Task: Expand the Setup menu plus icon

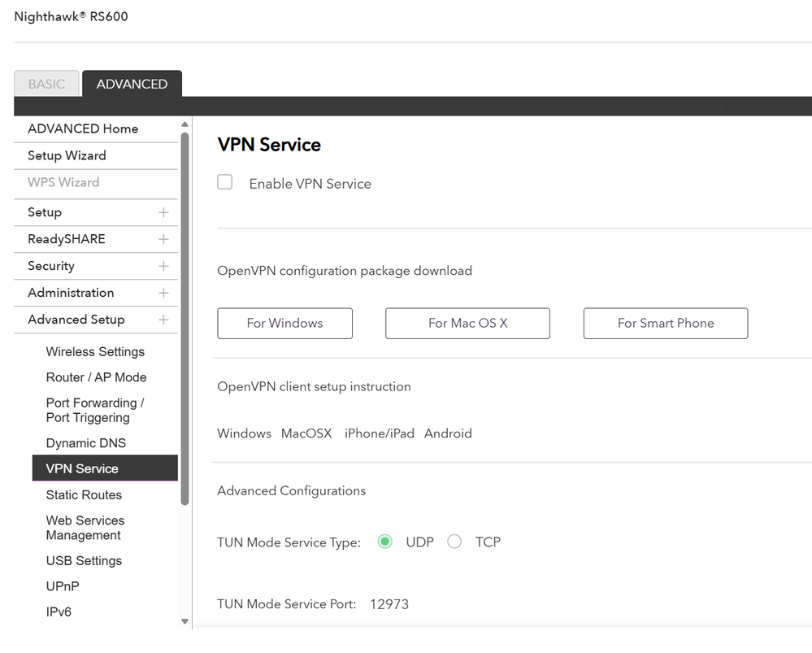Action: 163,212
